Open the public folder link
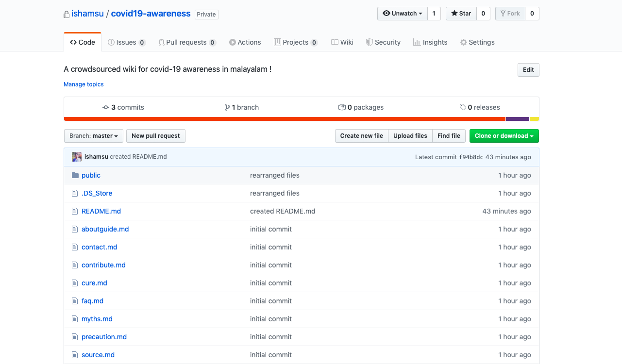 91,175
